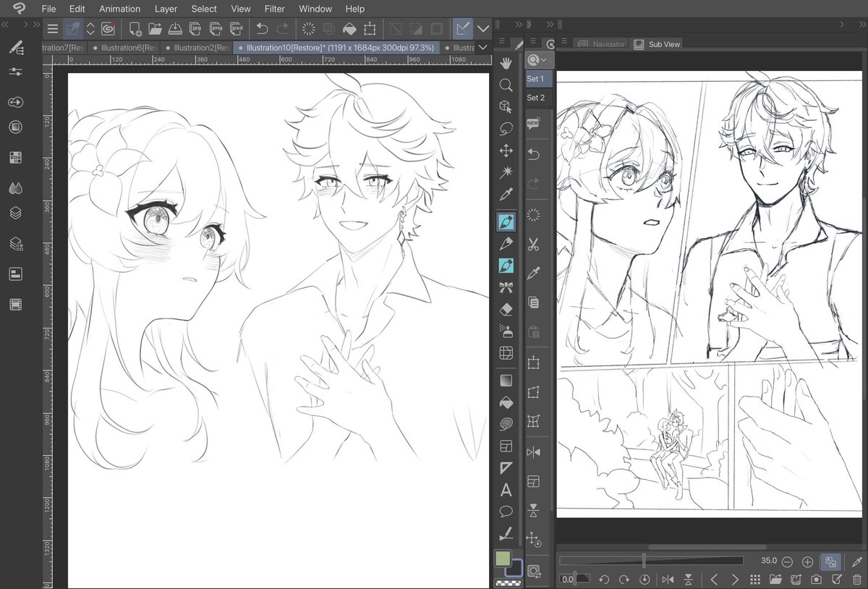The image size is (868, 589).
Task: Select the Decoration ribbon tool
Action: [506, 287]
